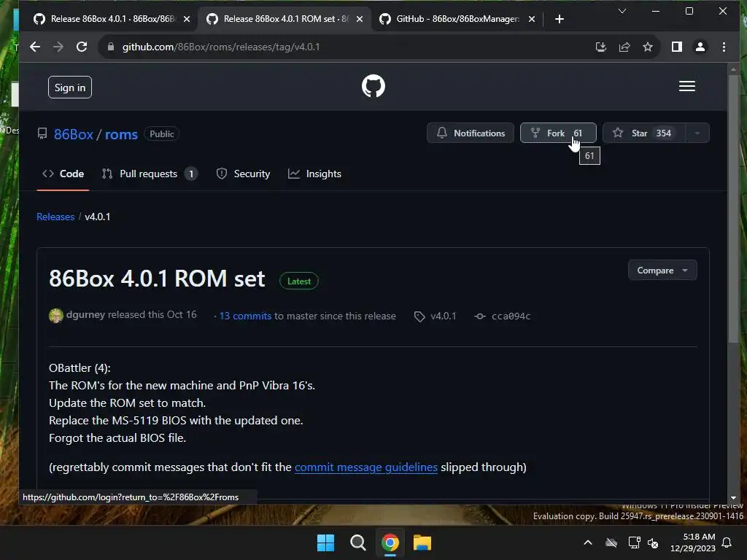Reload the current page

coord(82,47)
